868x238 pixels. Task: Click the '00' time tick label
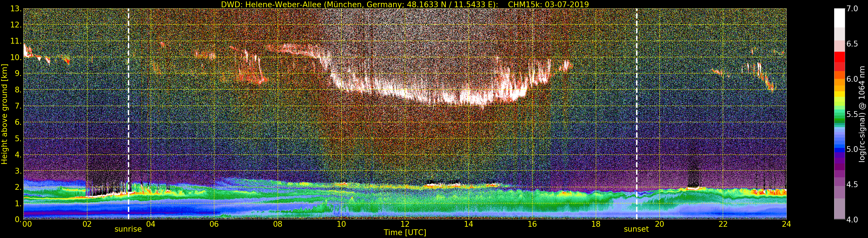click(x=27, y=224)
